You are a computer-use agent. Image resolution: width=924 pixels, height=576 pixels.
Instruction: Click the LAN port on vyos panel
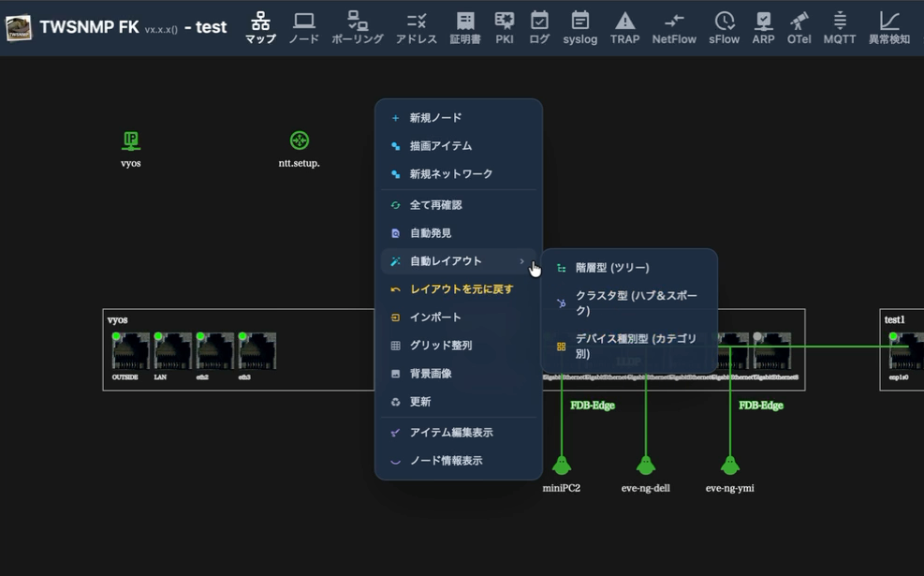click(x=172, y=351)
